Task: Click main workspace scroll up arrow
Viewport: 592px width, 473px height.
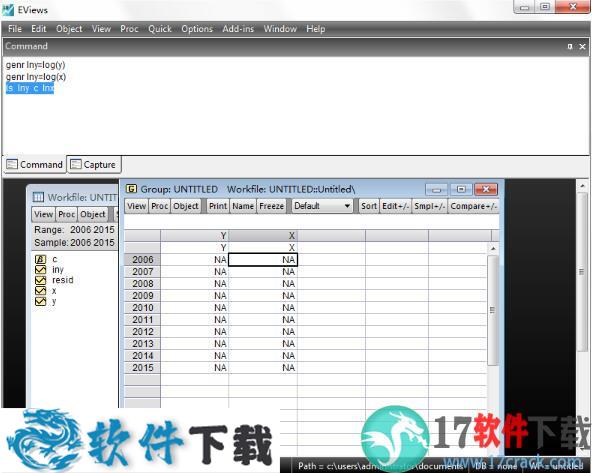Action: tap(582, 185)
